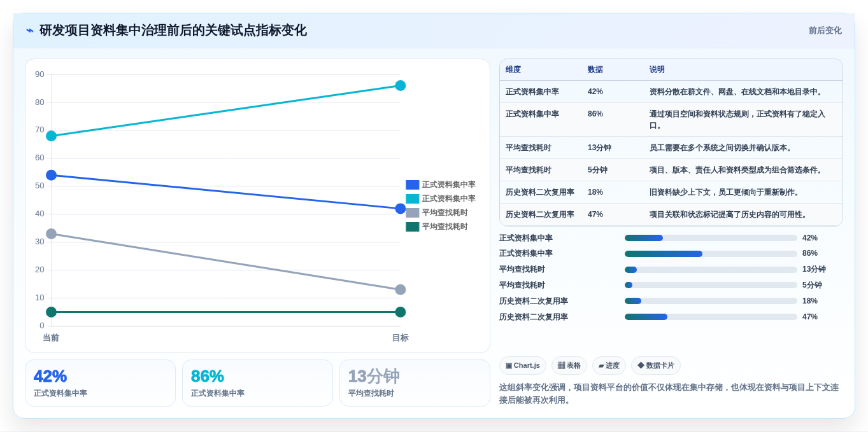Click description starting 通过项目空间和资料状态规则
The height and width of the screenshot is (432, 868).
737,120
